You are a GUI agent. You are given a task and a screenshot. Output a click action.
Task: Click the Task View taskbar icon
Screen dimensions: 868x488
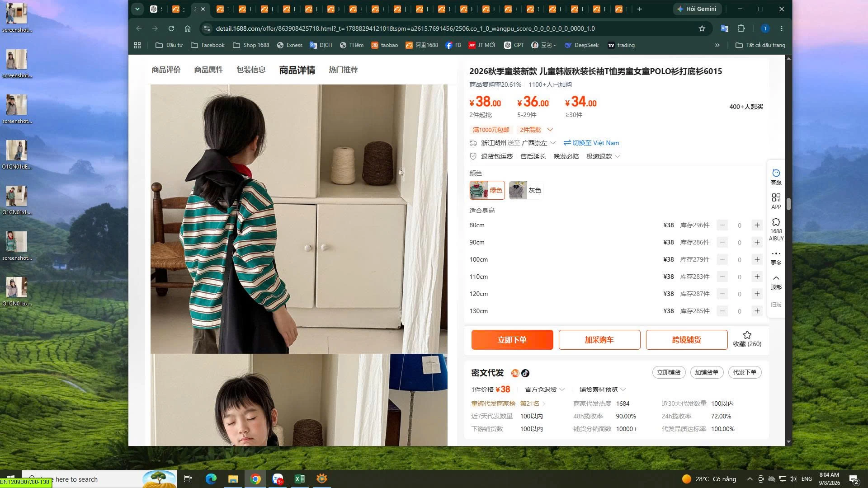click(188, 479)
